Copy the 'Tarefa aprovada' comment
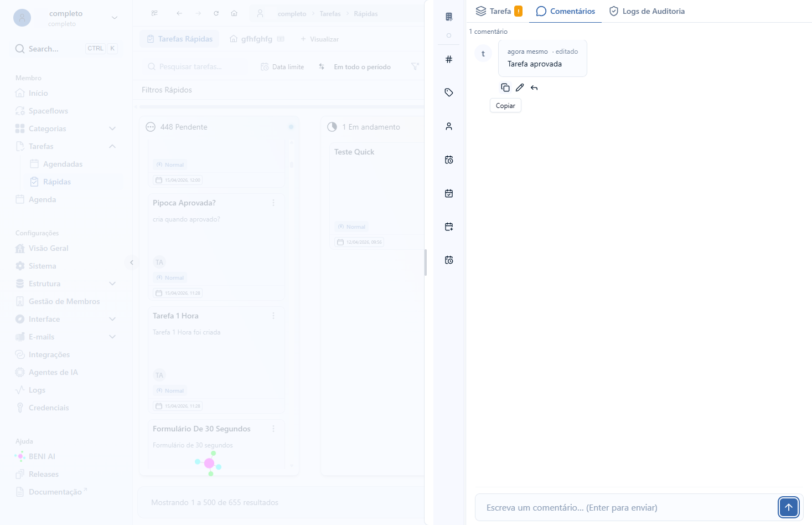The image size is (812, 525). (505, 87)
